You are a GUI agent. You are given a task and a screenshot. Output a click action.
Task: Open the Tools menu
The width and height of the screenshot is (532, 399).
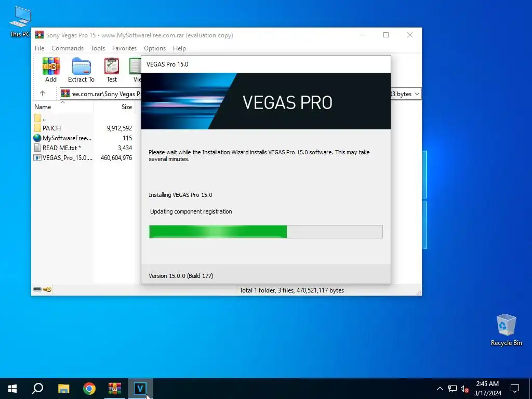point(98,48)
